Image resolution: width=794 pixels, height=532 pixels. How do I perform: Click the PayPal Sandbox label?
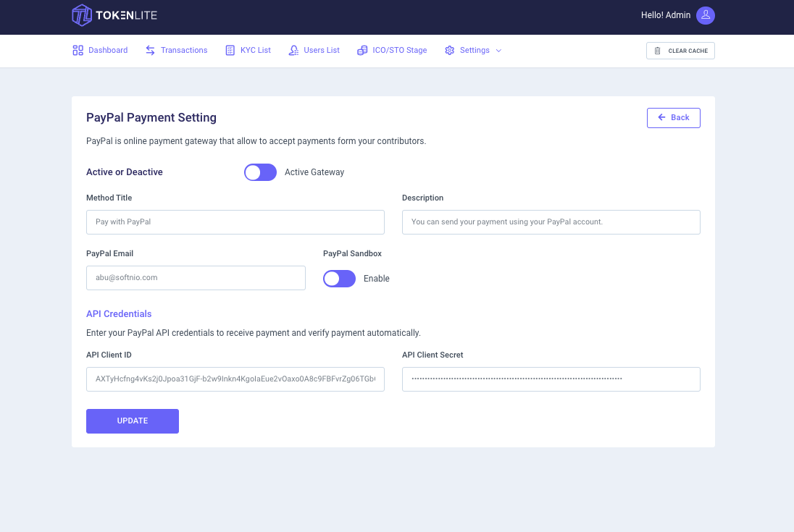click(x=352, y=253)
